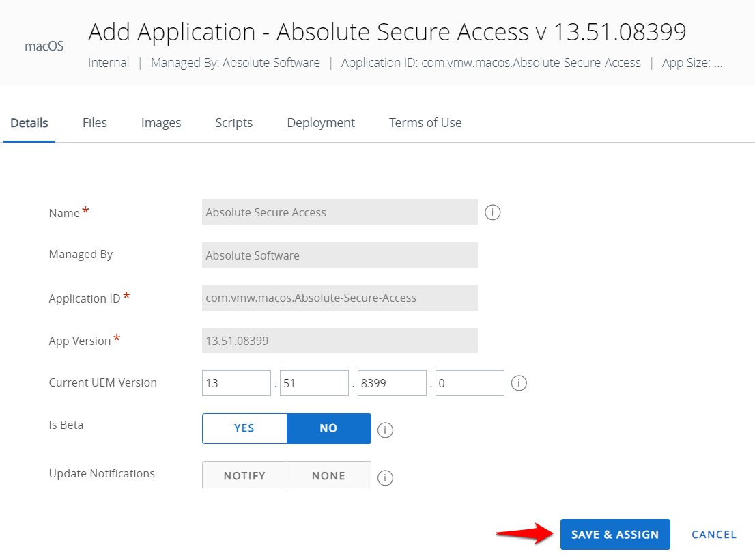
Task: Click the macOS platform icon in header
Action: click(44, 46)
